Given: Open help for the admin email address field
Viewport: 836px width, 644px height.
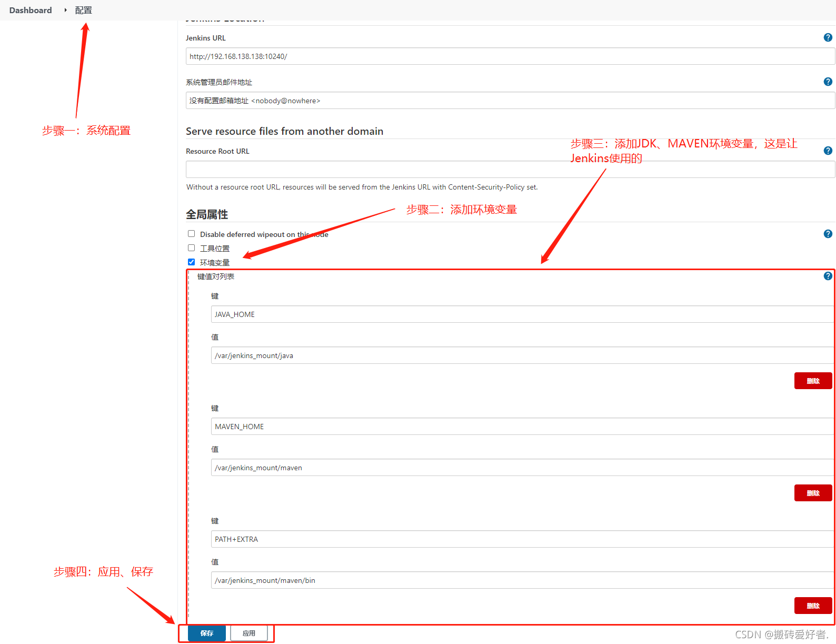Looking at the screenshot, I should point(828,82).
